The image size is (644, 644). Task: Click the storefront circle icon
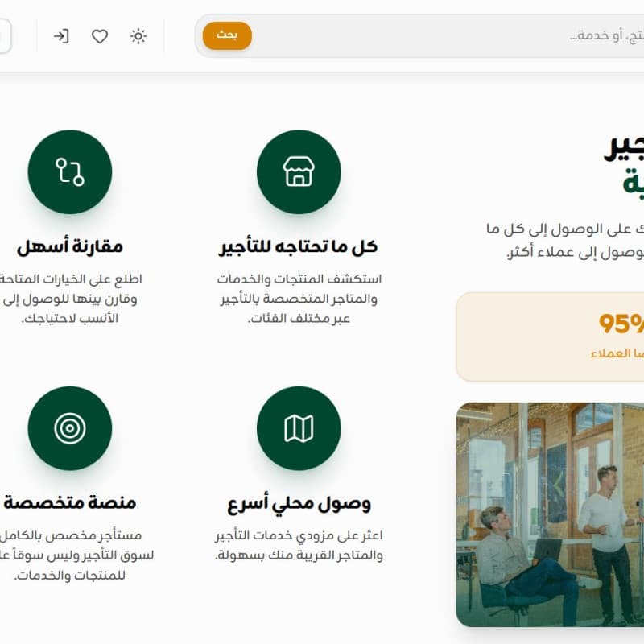click(x=299, y=171)
